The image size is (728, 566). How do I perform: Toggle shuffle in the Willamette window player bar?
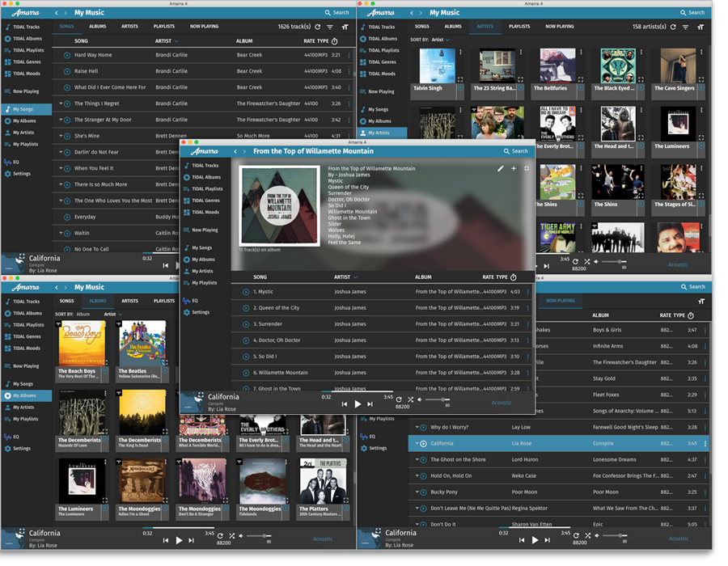pyautogui.click(x=410, y=399)
